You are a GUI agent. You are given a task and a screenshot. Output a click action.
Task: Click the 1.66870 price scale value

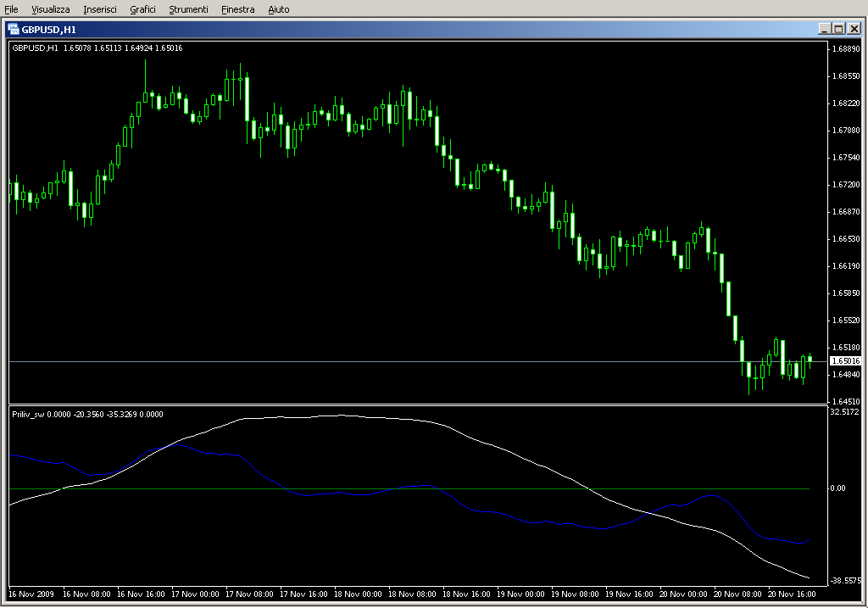click(x=846, y=211)
